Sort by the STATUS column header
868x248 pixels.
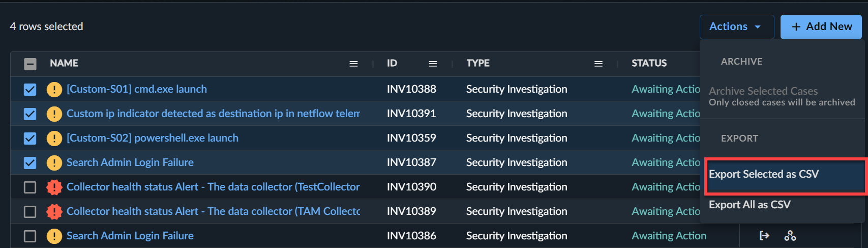click(649, 63)
